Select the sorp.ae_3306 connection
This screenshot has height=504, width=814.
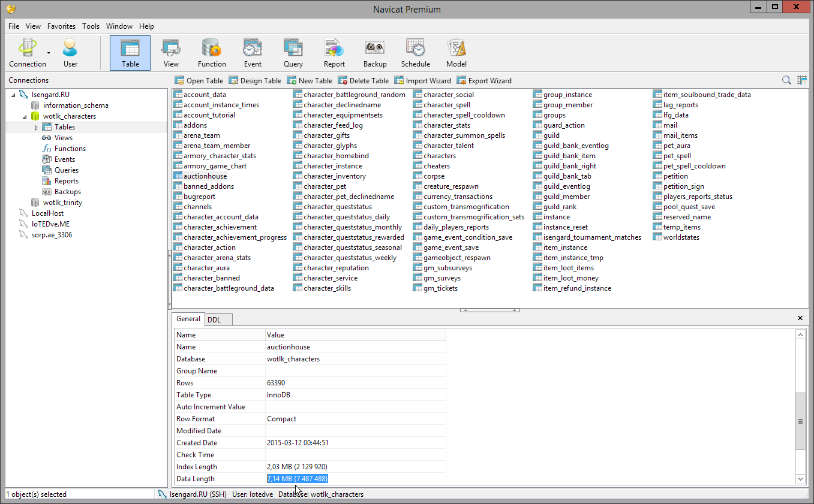[52, 235]
